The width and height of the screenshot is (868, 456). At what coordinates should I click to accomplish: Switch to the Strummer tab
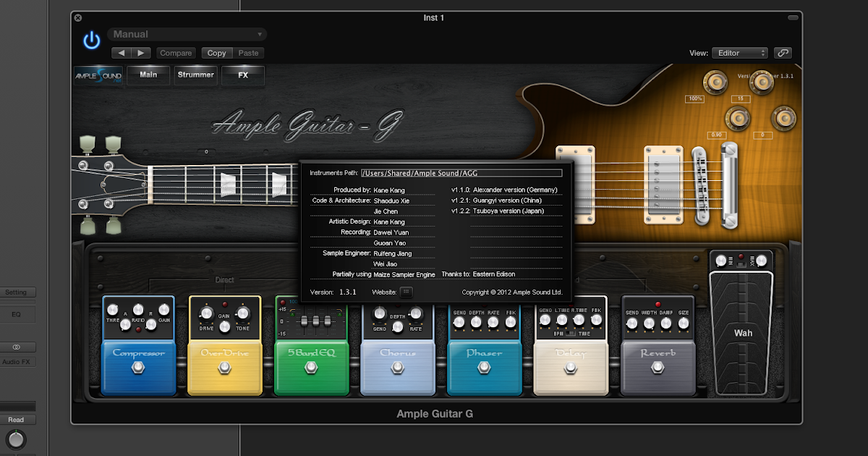(195, 75)
